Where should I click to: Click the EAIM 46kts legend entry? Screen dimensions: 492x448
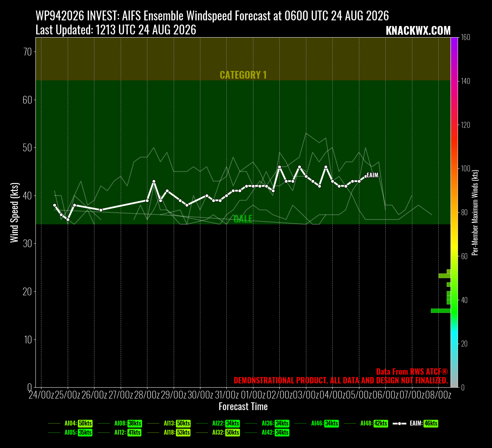coord(415,423)
